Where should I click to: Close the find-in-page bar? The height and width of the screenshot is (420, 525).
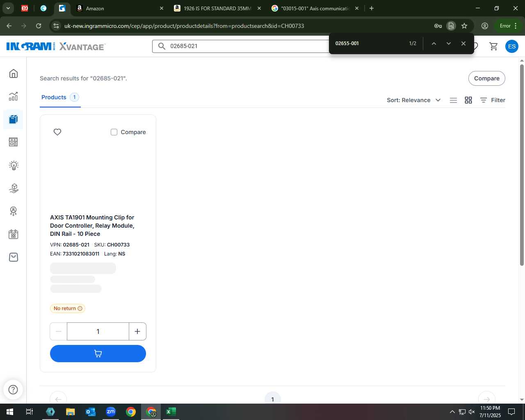[463, 43]
